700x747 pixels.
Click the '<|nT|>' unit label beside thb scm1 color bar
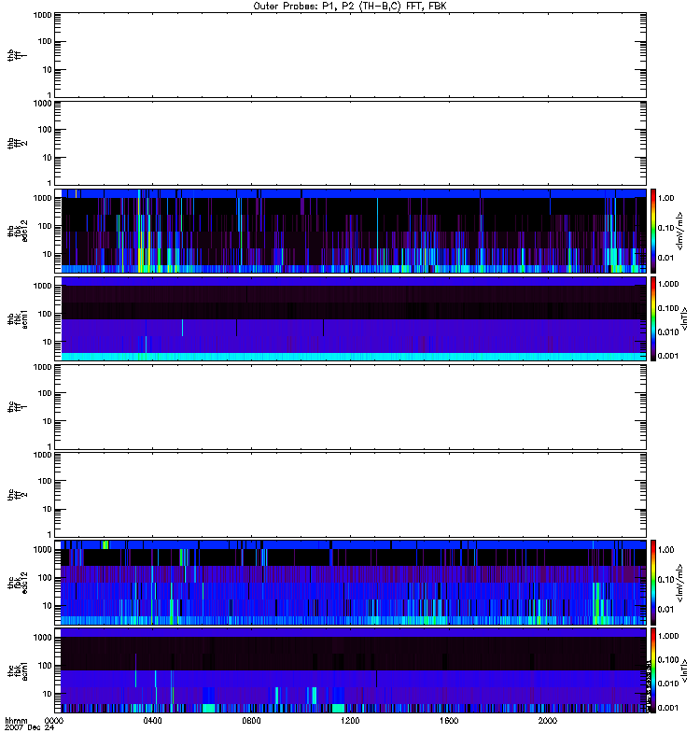(x=684, y=319)
